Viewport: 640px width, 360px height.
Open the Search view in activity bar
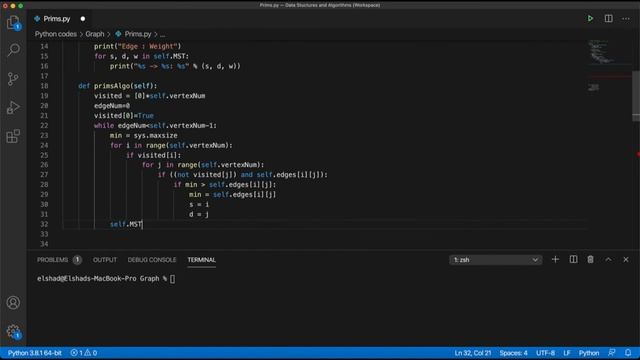coord(13,50)
